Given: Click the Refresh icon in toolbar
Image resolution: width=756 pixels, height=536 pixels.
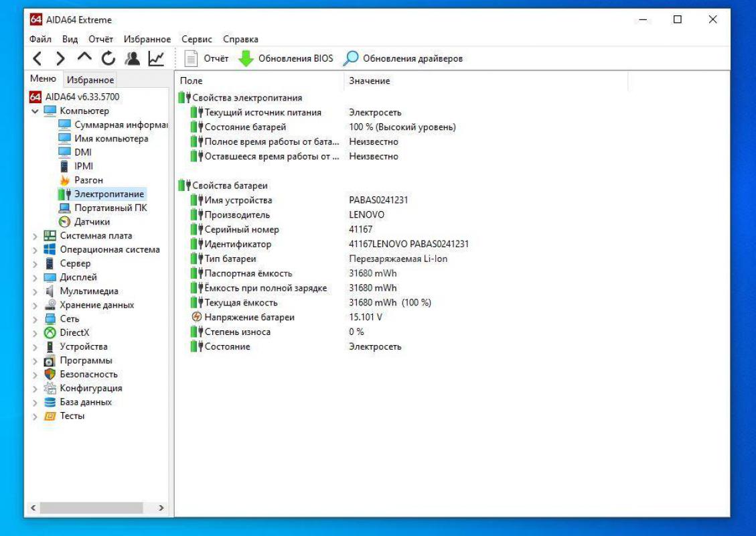Looking at the screenshot, I should coord(108,59).
